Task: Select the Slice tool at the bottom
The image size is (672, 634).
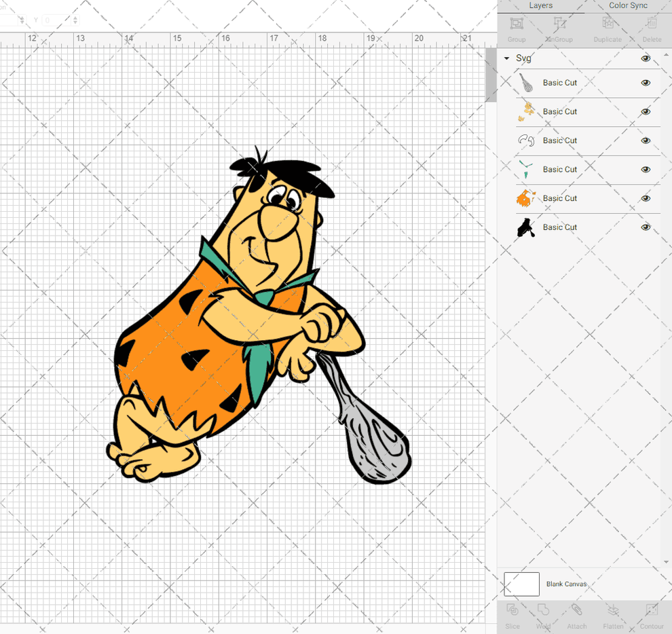Action: [x=512, y=613]
